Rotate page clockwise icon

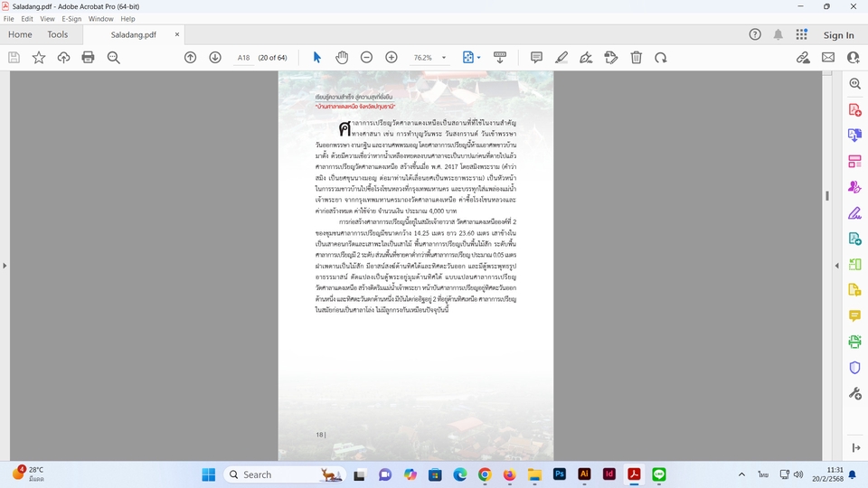pyautogui.click(x=661, y=58)
